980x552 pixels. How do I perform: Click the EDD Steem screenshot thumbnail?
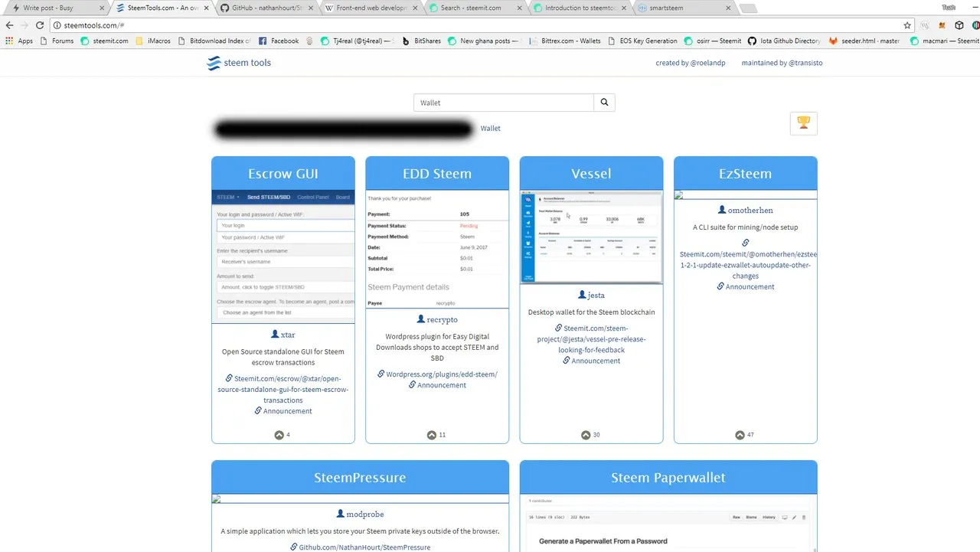[437, 249]
